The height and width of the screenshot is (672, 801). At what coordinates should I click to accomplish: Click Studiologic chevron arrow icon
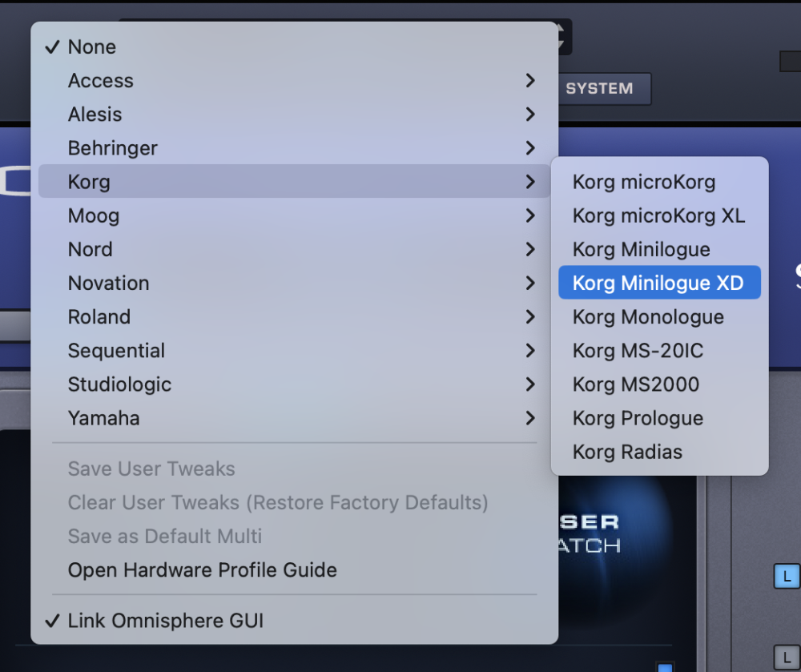tap(530, 384)
